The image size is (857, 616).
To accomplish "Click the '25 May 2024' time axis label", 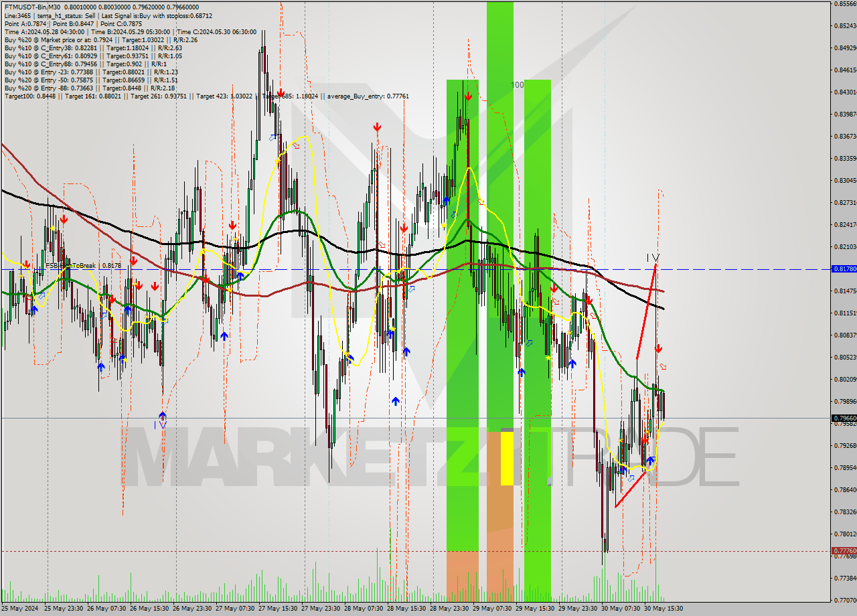I will (19, 609).
